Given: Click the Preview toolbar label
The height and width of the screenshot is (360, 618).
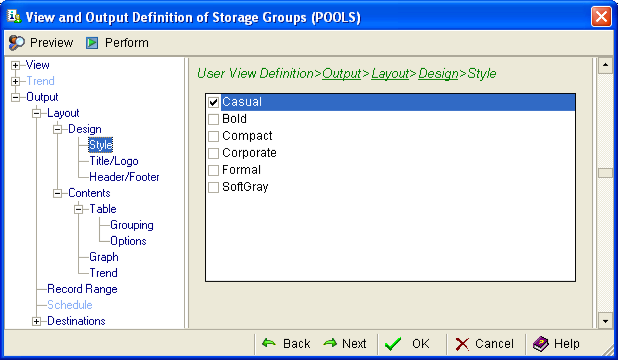Looking at the screenshot, I should point(52,43).
